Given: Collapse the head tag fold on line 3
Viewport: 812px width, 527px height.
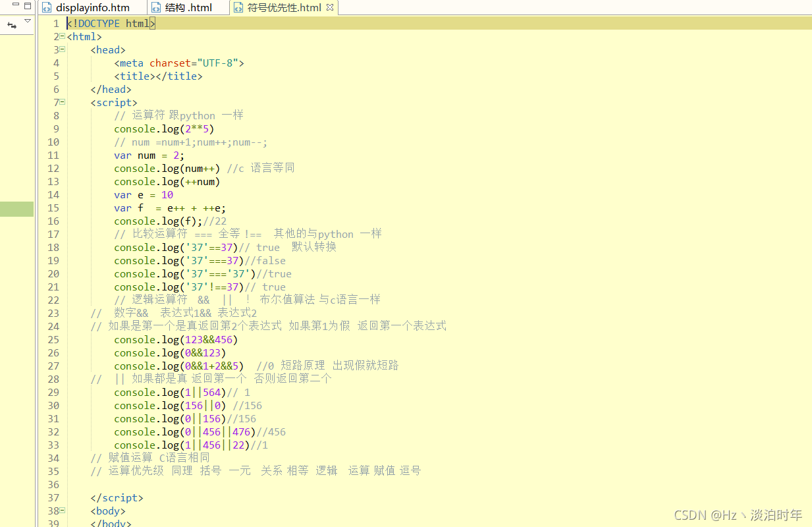Looking at the screenshot, I should point(62,49).
